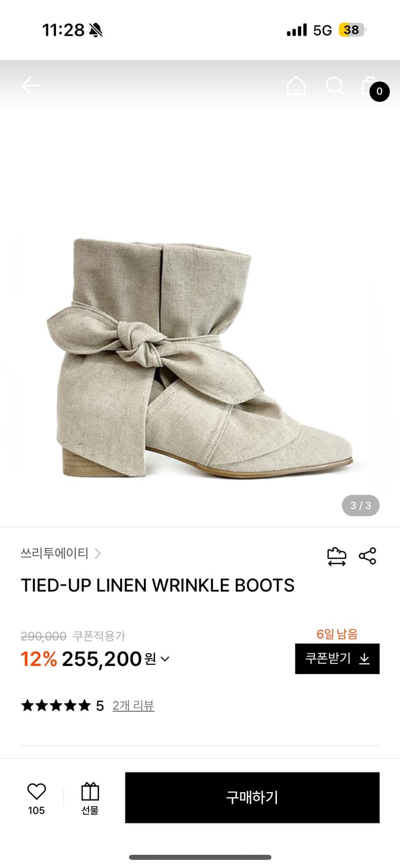
Task: Open search with the magnifier icon
Action: click(335, 86)
